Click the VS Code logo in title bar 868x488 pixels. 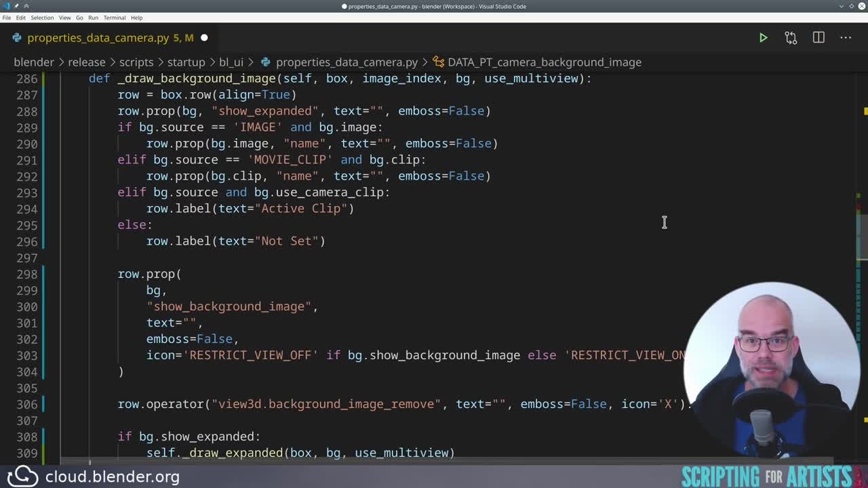(x=6, y=6)
